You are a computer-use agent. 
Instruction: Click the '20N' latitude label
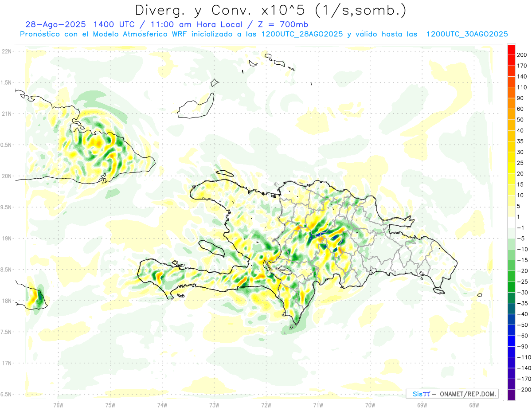(x=6, y=176)
